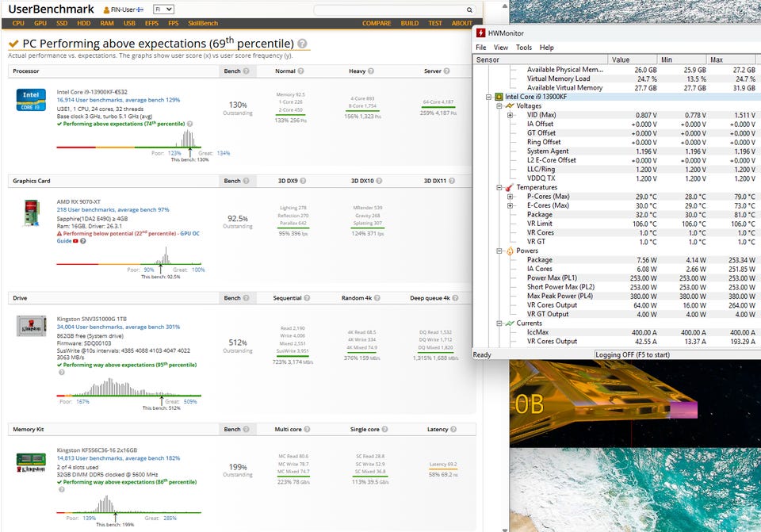Collapse the Powers section in HWMonitor

pyautogui.click(x=499, y=251)
